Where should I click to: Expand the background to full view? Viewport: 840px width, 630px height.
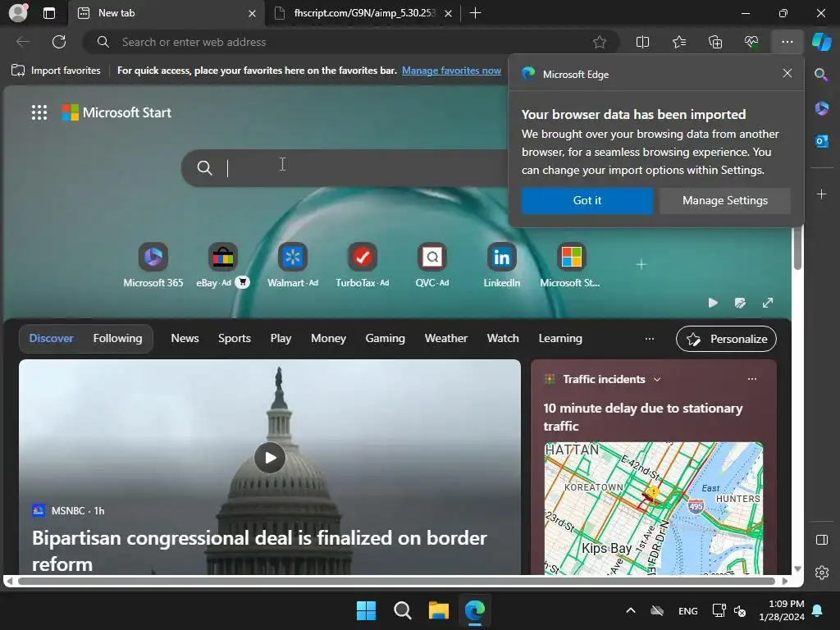coord(768,303)
